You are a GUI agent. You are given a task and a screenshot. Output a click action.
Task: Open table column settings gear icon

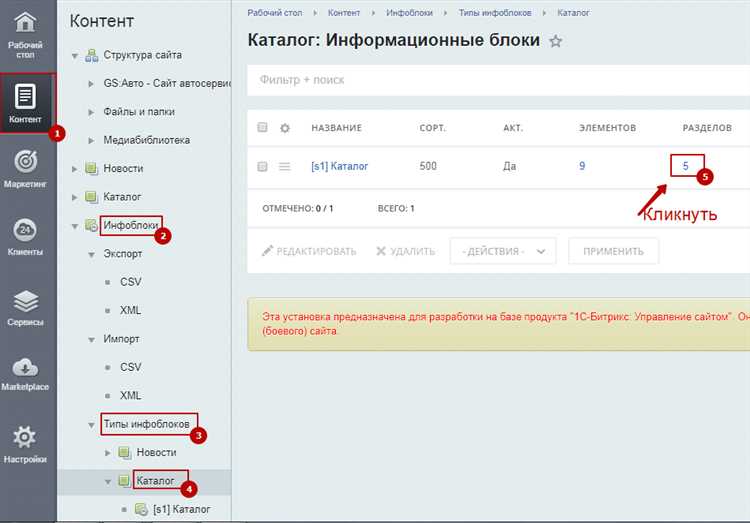coord(285,128)
